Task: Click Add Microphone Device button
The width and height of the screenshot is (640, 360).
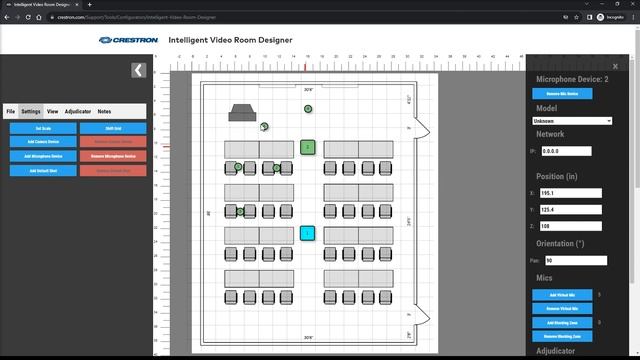Action: [43, 156]
